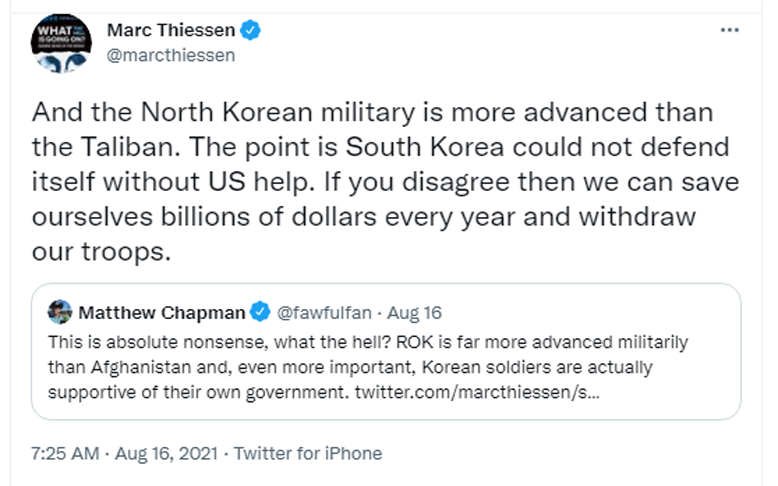Open Matthew Chapman's name in quoted tweet
This screenshot has width=778, height=486.
point(162,313)
